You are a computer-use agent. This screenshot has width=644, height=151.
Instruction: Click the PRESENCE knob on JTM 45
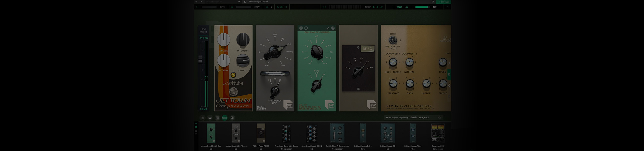[393, 83]
